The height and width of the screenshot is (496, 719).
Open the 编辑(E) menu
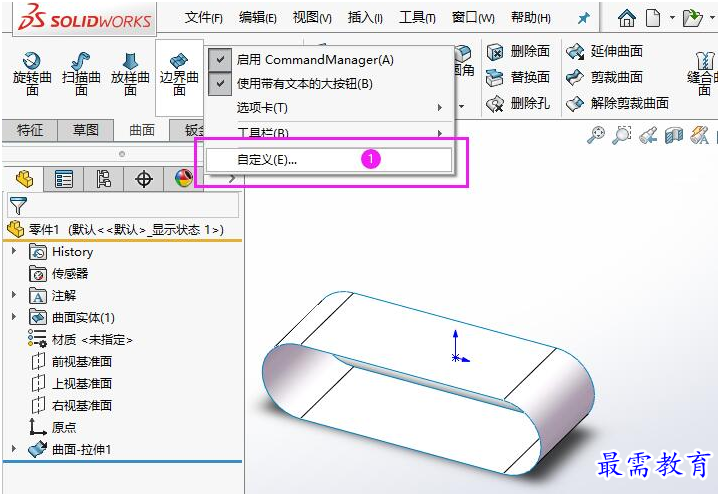click(x=258, y=18)
